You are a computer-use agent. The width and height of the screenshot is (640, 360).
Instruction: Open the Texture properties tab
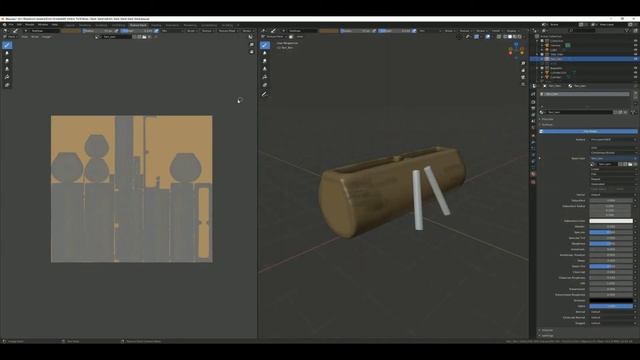coord(533,182)
